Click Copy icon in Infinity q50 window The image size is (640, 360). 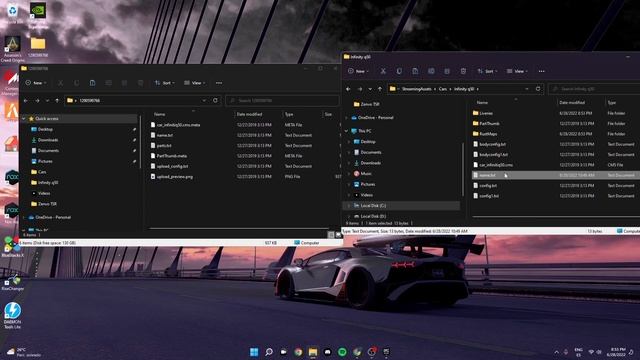(399, 71)
